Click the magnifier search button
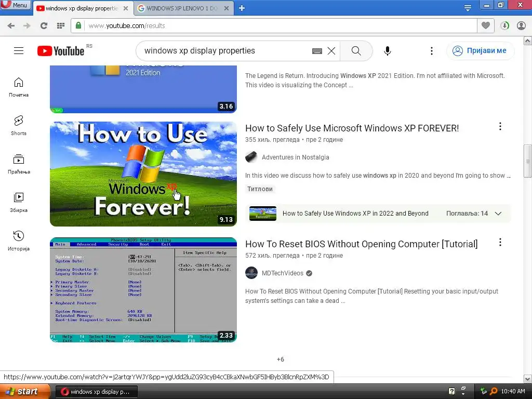 pos(356,51)
